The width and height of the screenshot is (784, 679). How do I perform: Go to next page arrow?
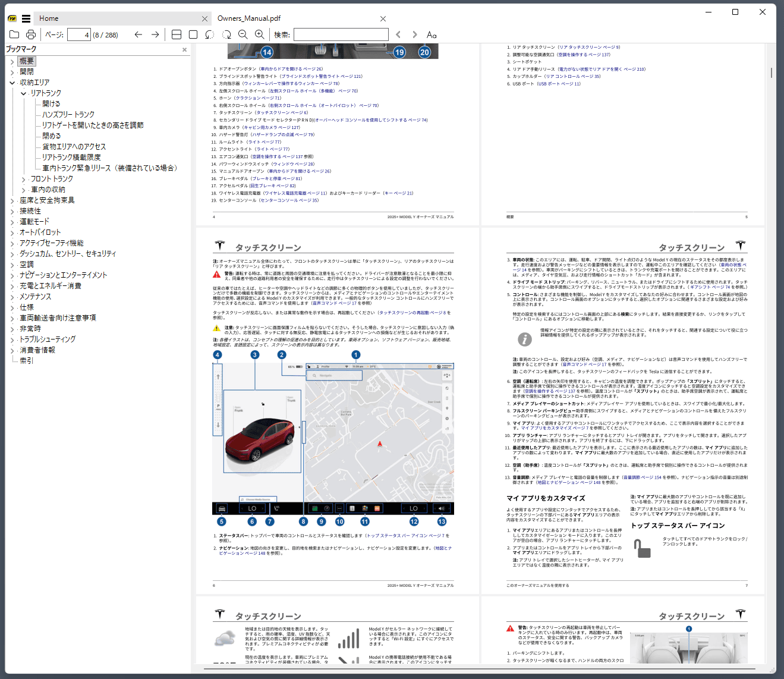155,34
